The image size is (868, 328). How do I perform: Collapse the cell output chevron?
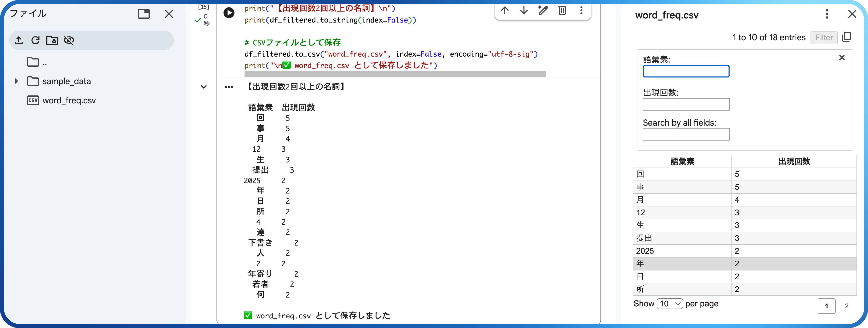[x=204, y=87]
